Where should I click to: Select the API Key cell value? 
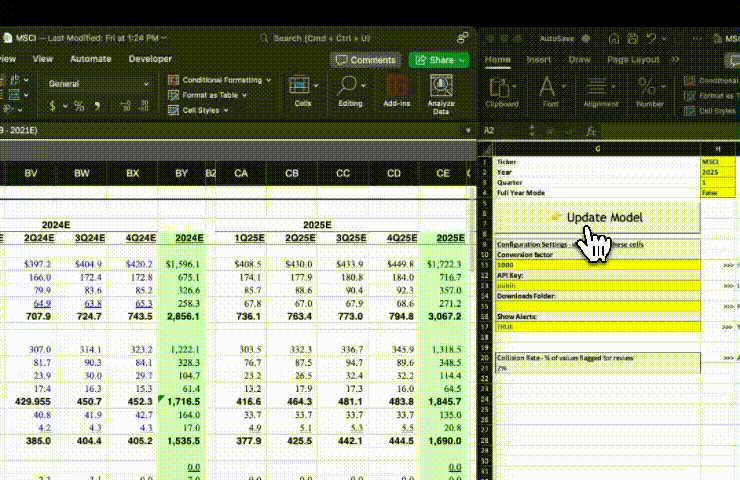point(597,286)
